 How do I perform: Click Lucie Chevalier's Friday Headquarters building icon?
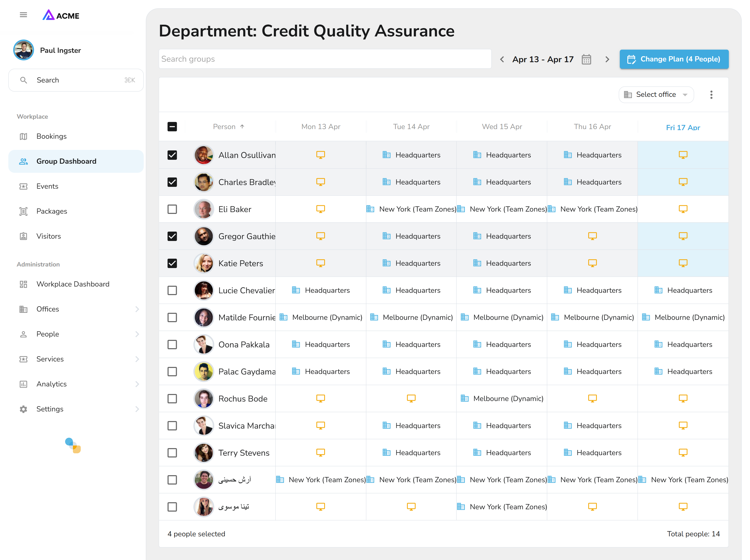click(658, 290)
